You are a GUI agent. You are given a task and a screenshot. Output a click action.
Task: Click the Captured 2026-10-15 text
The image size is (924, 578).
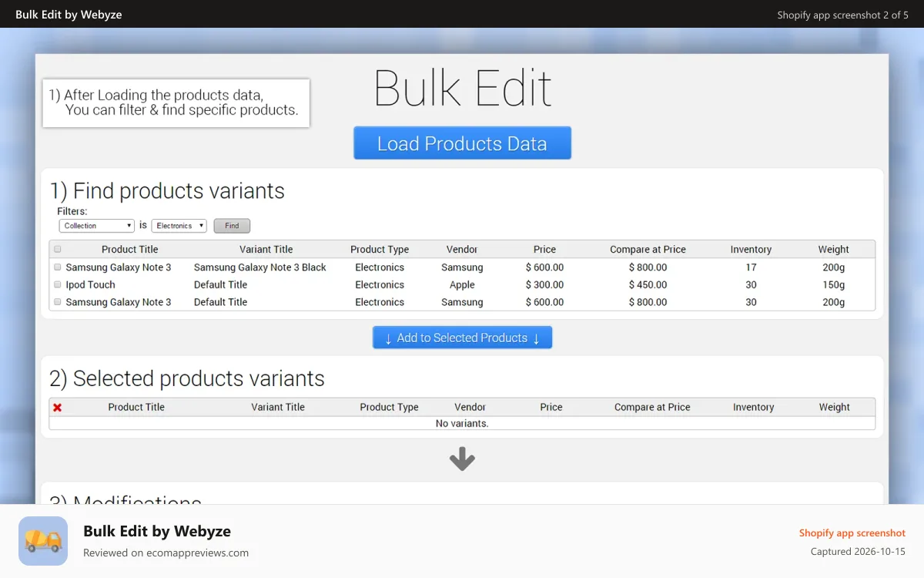coord(858,552)
